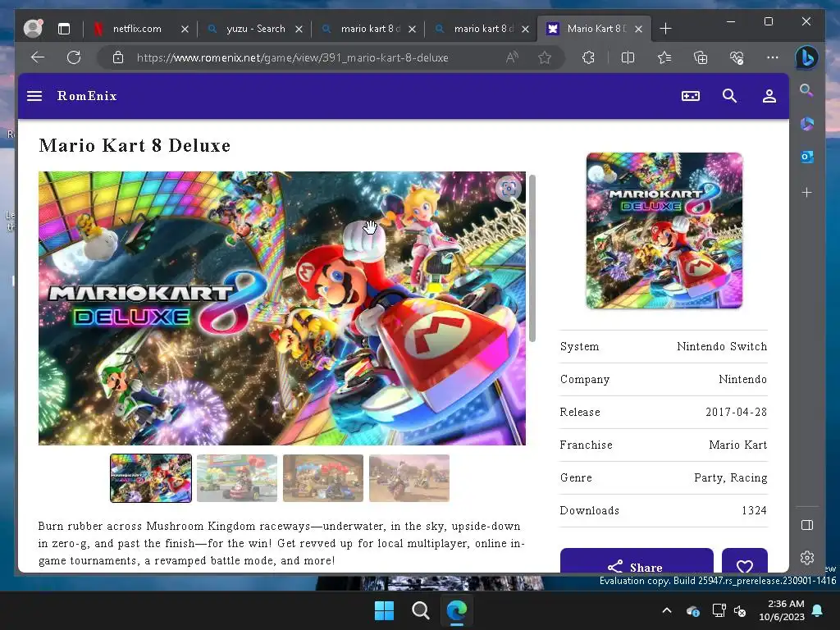Image resolution: width=840 pixels, height=630 pixels.
Task: Click the Edge taskbar icon
Action: click(x=456, y=610)
